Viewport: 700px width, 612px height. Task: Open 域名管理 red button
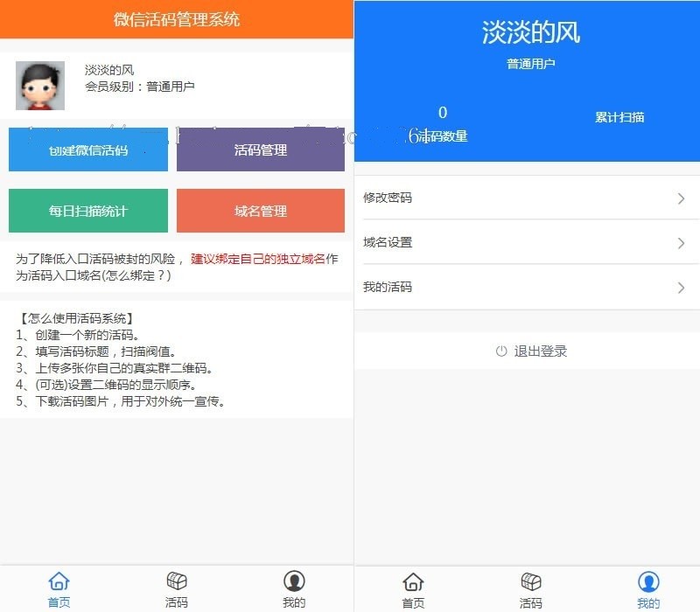[261, 211]
